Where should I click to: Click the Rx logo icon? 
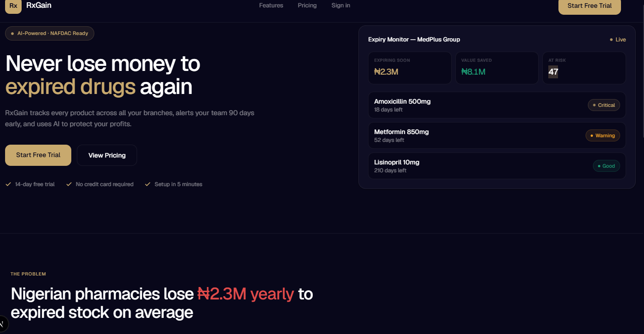click(13, 6)
